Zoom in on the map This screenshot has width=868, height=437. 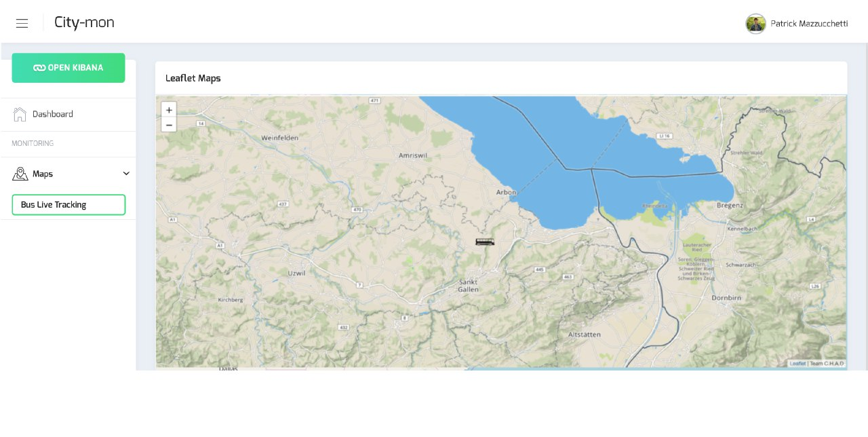tap(169, 109)
